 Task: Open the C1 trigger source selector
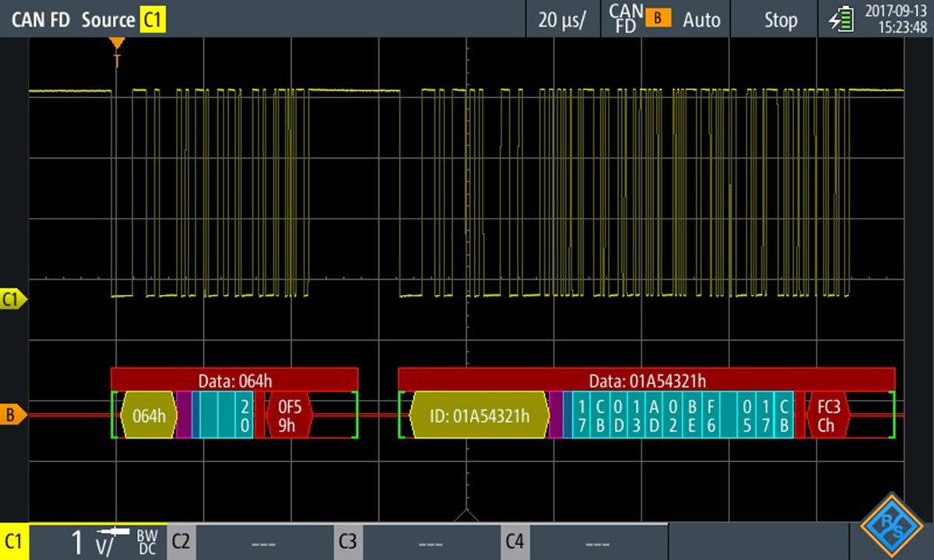[153, 19]
